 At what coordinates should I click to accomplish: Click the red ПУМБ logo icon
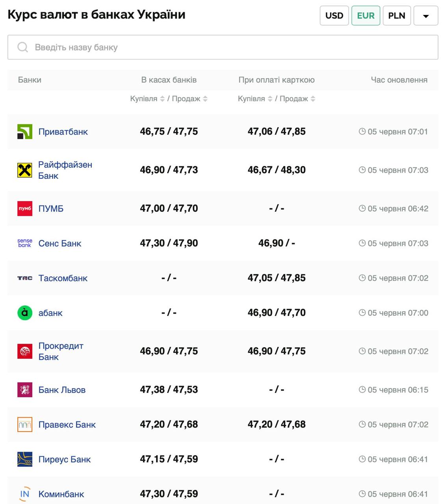[x=24, y=209]
